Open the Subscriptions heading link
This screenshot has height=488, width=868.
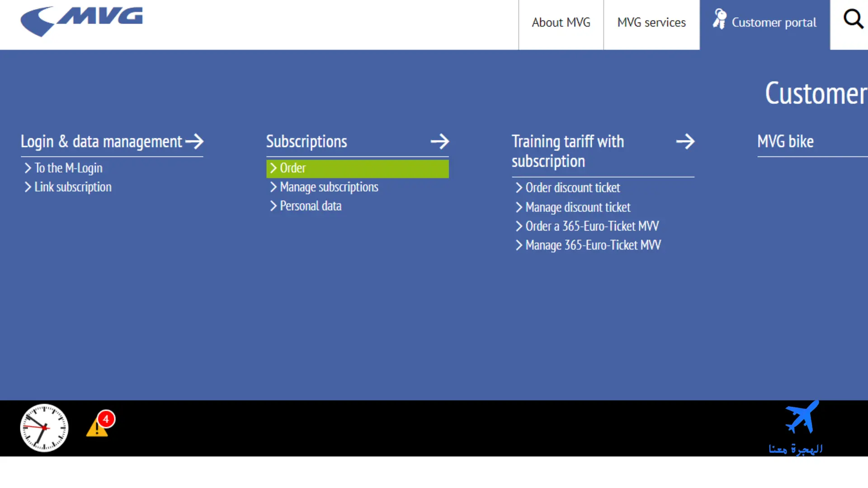click(307, 141)
